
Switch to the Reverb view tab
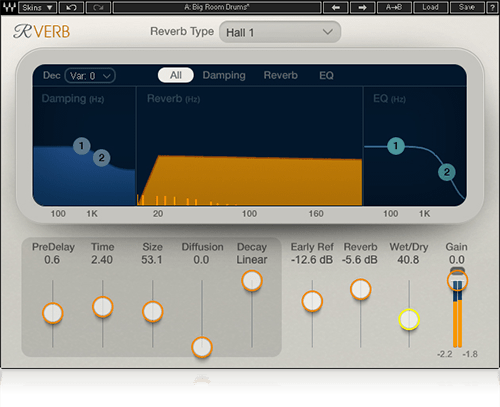281,75
